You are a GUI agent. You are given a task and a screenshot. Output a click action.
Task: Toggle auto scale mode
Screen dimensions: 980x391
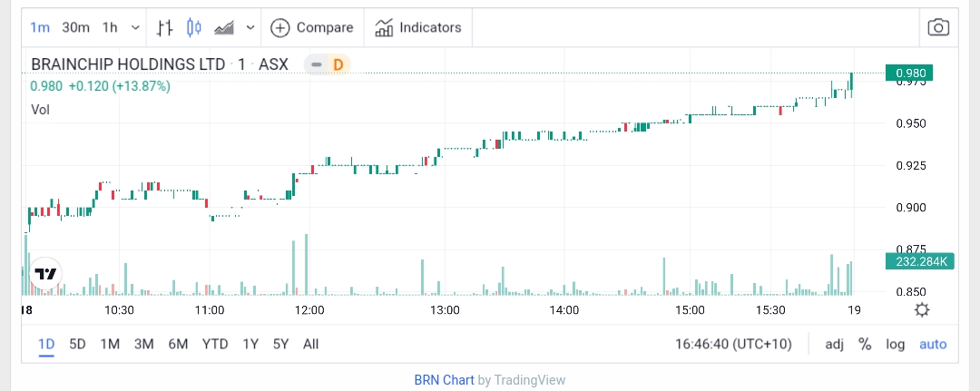pyautogui.click(x=933, y=344)
